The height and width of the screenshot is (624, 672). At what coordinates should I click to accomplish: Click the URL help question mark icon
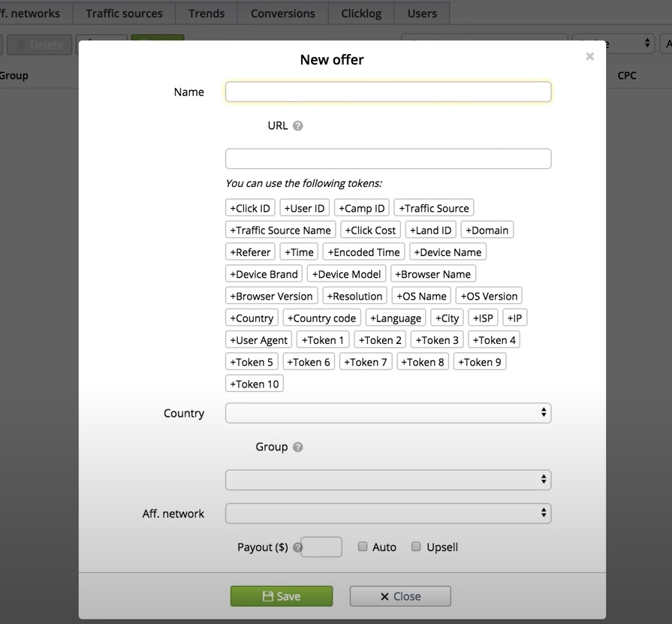(x=298, y=126)
